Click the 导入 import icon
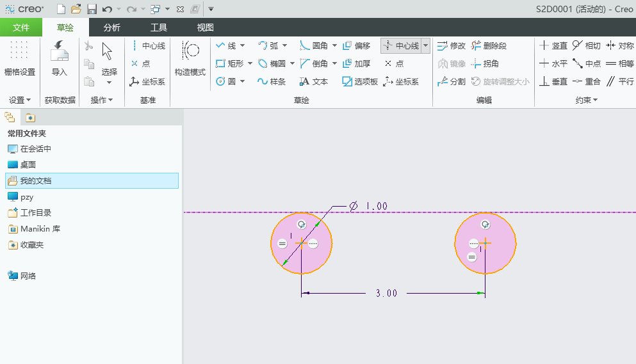Screen dimensions: 636x364 click(x=59, y=59)
